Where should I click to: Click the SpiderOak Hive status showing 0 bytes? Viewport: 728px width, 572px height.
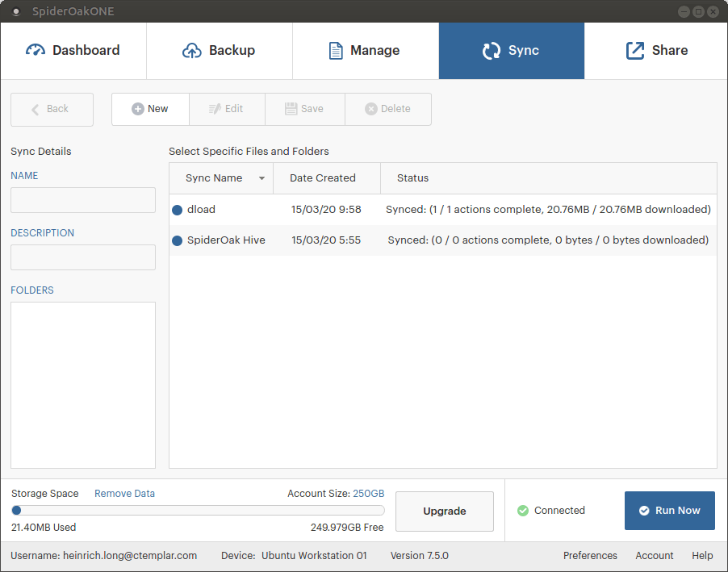pyautogui.click(x=548, y=240)
